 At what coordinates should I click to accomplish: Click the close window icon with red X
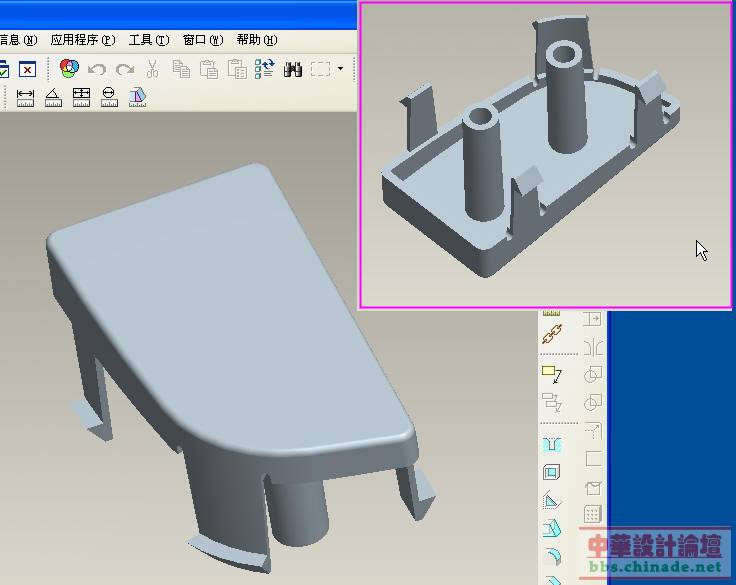(x=27, y=69)
